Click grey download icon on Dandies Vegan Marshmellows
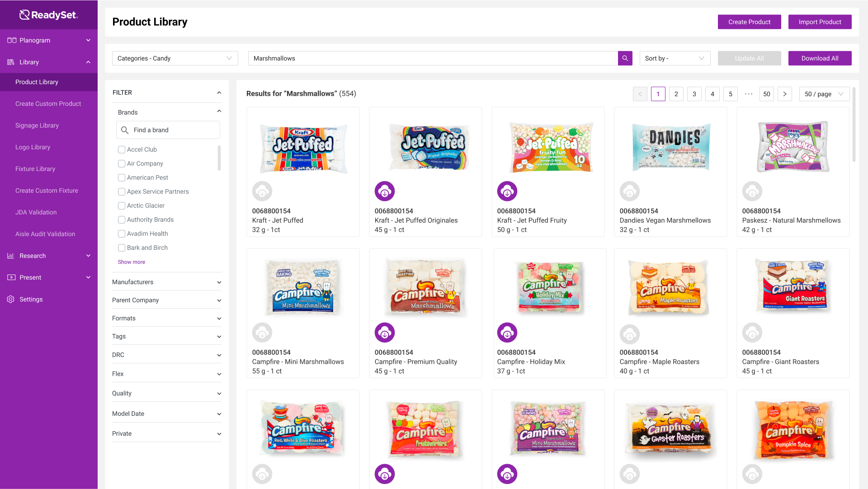 coord(630,191)
